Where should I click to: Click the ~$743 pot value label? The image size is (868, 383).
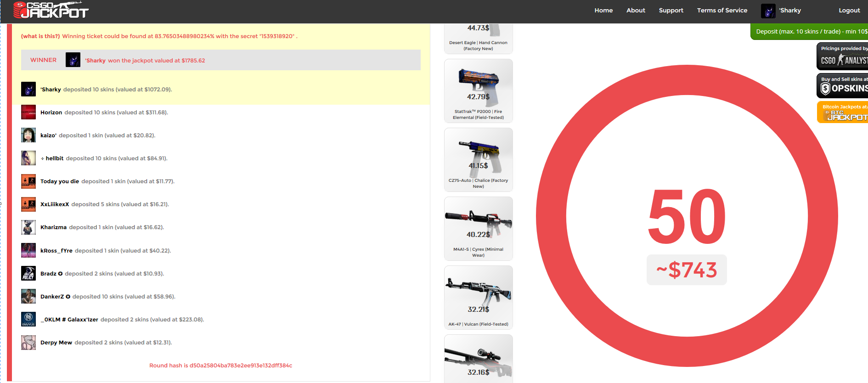(687, 270)
